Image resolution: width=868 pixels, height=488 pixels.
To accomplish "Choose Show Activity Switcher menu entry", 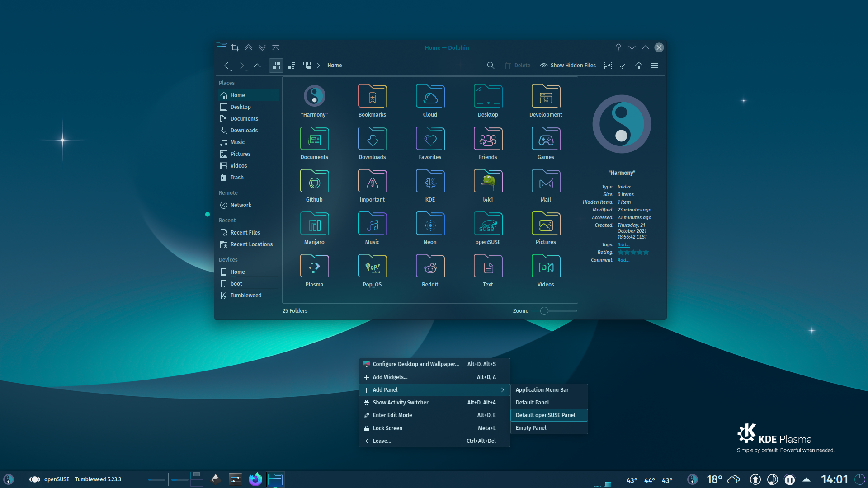I will [x=434, y=403].
